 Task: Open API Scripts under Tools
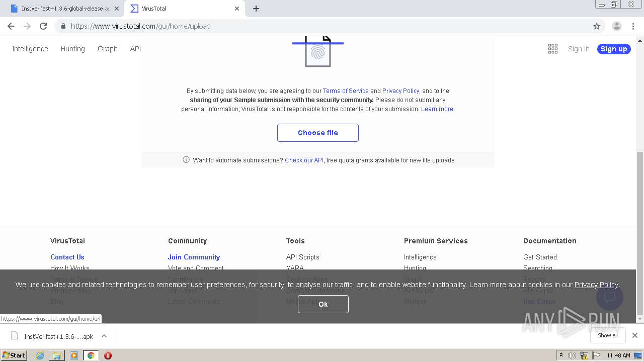303,257
